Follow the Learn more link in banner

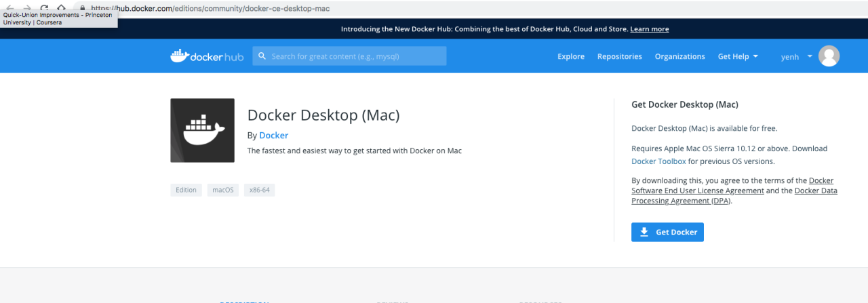point(650,29)
